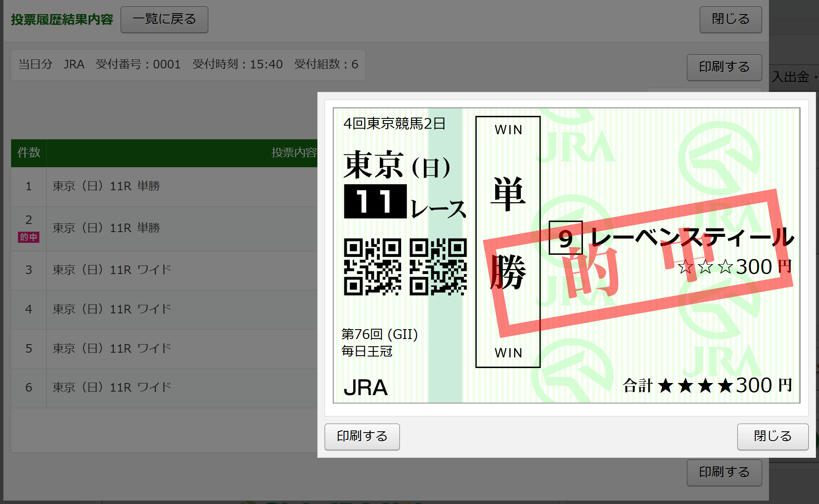This screenshot has height=504, width=819.
Task: Click the 単勝 WIN bet type box
Action: point(508,242)
